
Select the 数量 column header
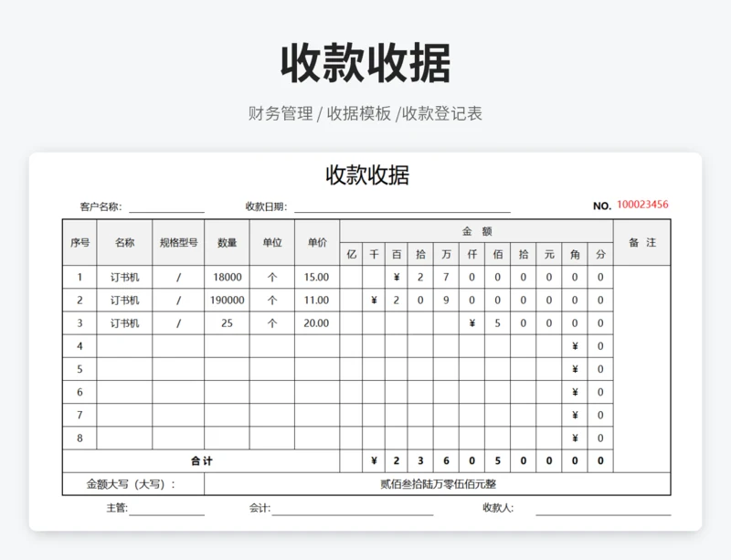click(227, 242)
